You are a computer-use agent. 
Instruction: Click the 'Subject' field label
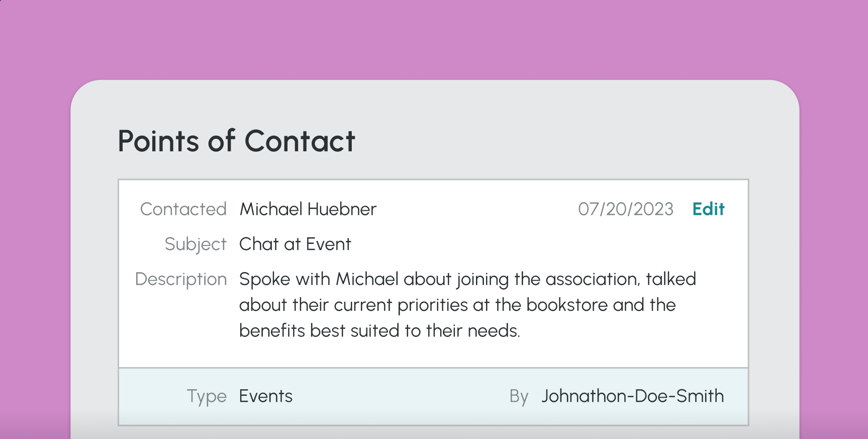pyautogui.click(x=196, y=244)
